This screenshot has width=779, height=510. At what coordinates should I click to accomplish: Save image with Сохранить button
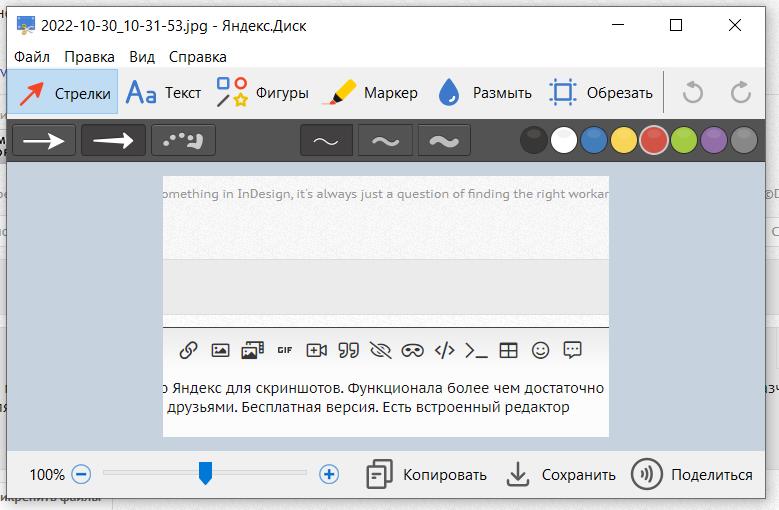561,474
